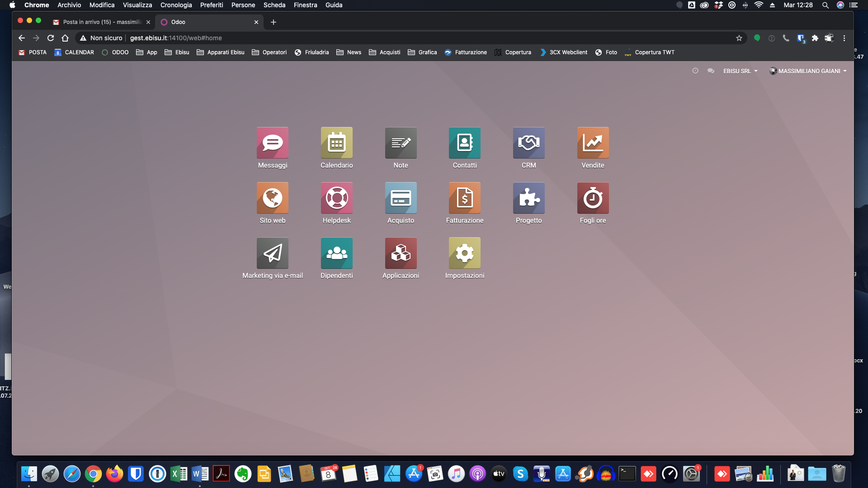Open Impostazioni settings gear app
This screenshot has width=868, height=488.
tap(464, 253)
